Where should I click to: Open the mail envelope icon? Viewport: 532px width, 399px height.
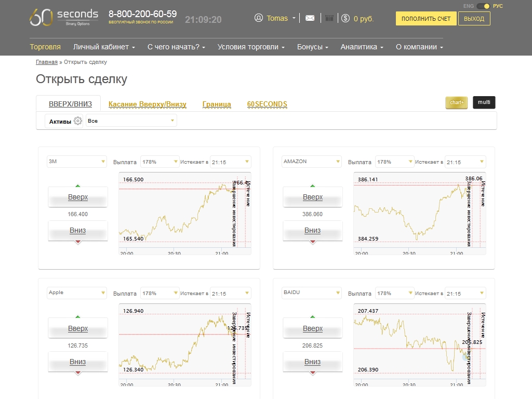tap(310, 18)
